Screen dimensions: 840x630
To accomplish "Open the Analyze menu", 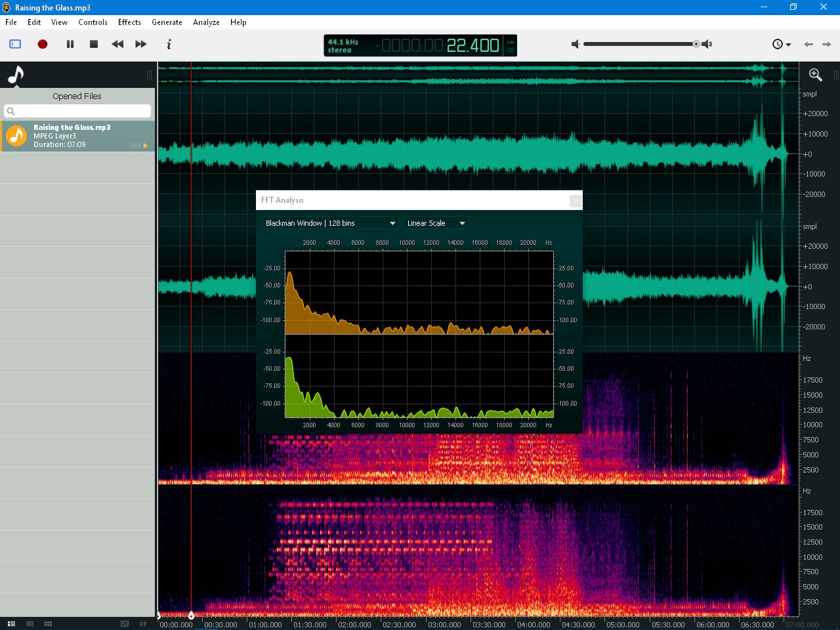I will click(x=206, y=22).
